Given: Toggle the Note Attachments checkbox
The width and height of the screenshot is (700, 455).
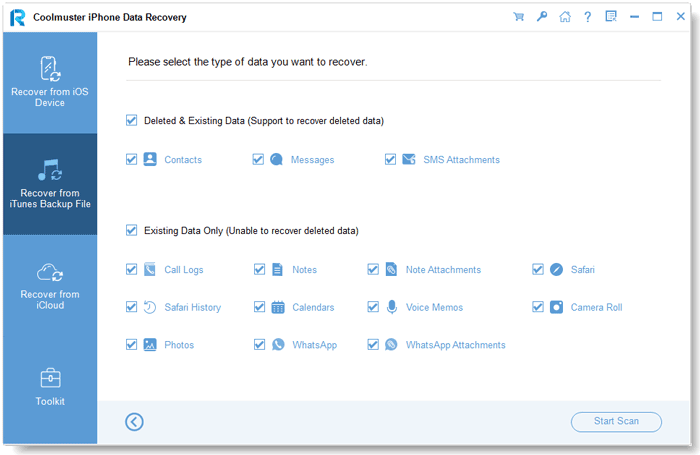Looking at the screenshot, I should tap(373, 269).
